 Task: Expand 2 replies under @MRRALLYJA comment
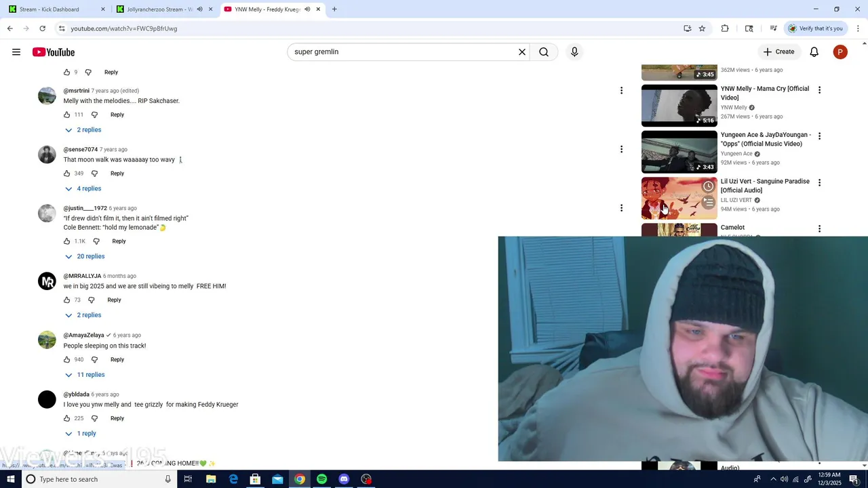tap(83, 315)
